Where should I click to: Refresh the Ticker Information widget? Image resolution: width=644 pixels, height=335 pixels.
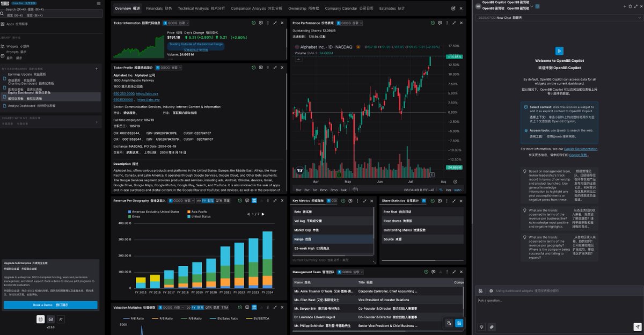pyautogui.click(x=254, y=23)
